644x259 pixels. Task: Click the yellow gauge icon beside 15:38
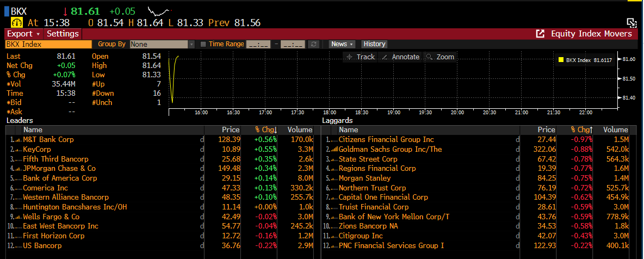pos(17,23)
